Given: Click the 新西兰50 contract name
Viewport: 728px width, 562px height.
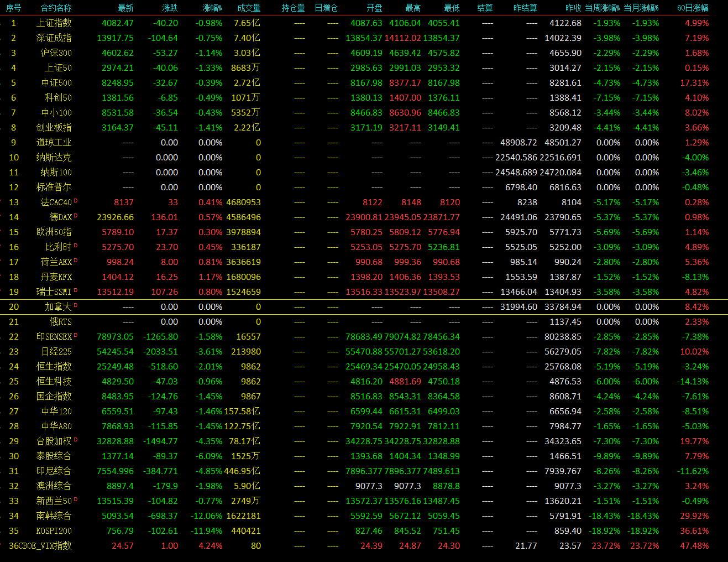Looking at the screenshot, I should click(x=54, y=501).
